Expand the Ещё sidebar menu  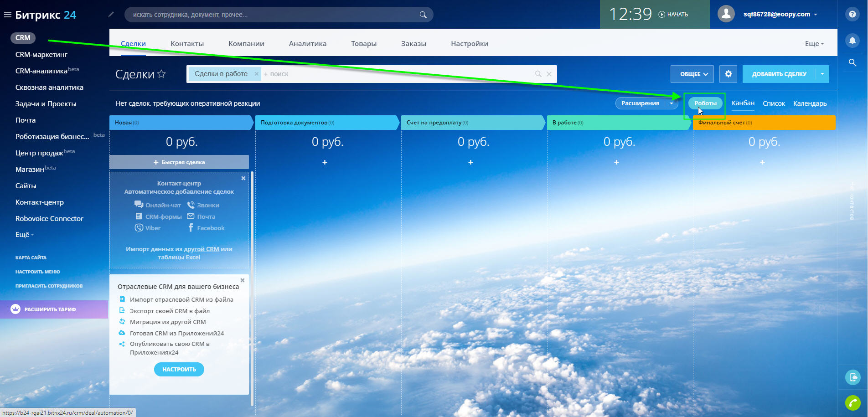click(25, 235)
